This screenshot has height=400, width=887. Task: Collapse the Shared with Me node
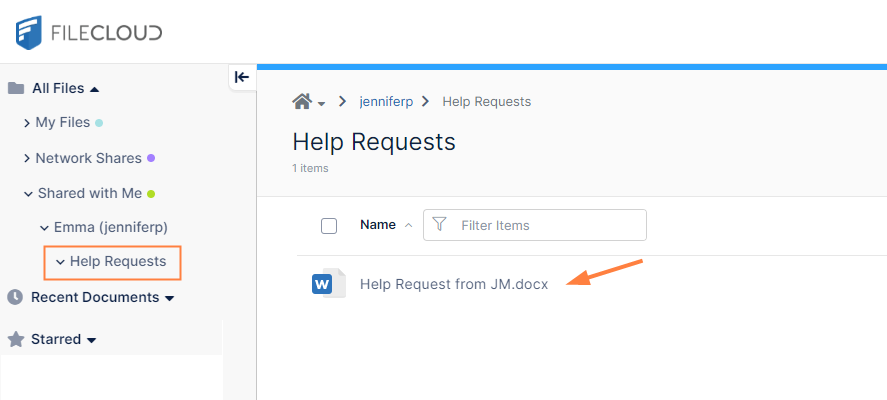(x=29, y=193)
